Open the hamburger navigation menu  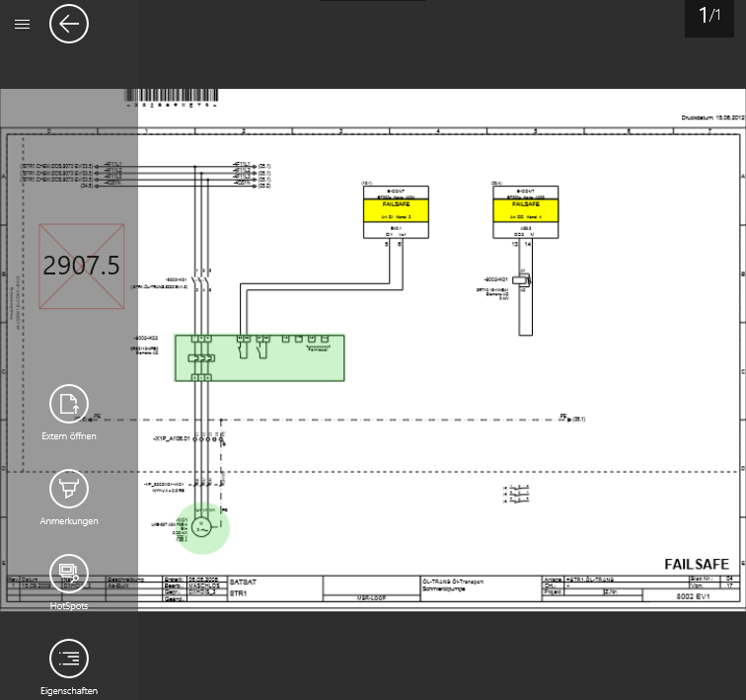[x=22, y=24]
